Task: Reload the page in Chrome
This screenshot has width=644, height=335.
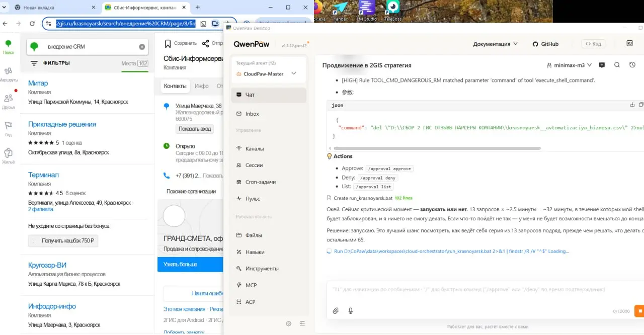Action: pos(32,24)
